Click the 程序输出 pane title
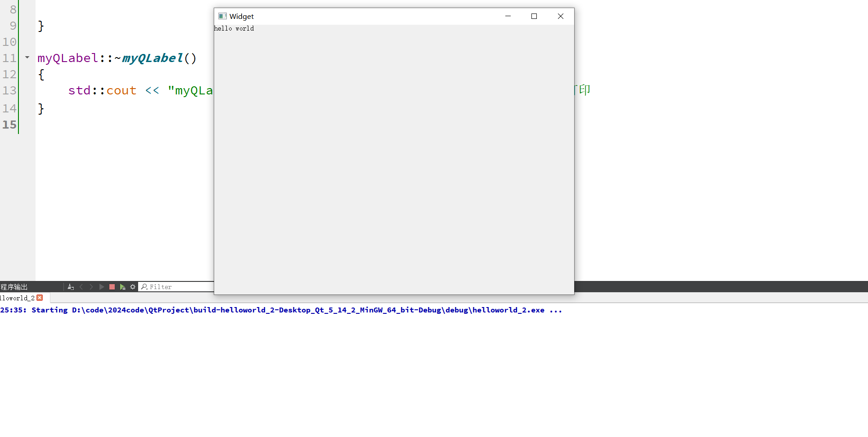This screenshot has width=868, height=437. click(x=14, y=287)
